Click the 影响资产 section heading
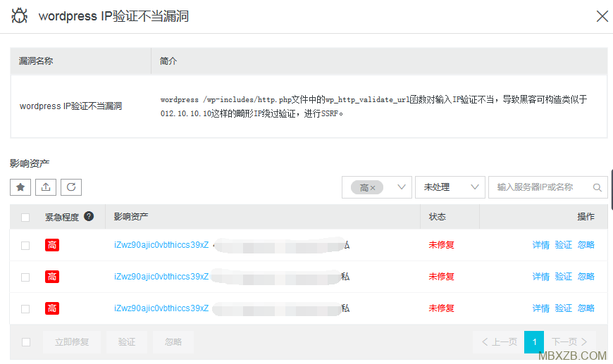Screen dimensions: 613x364 [30, 163]
